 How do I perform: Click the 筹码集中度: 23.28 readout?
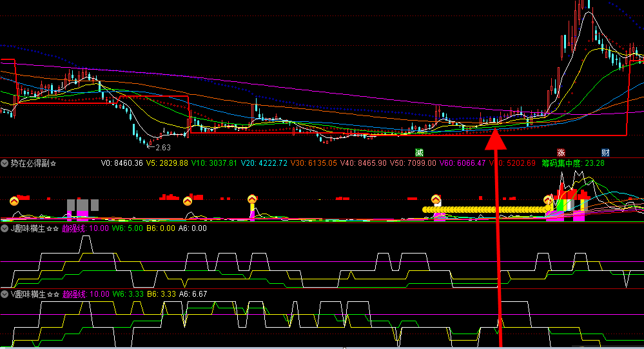pyautogui.click(x=573, y=163)
